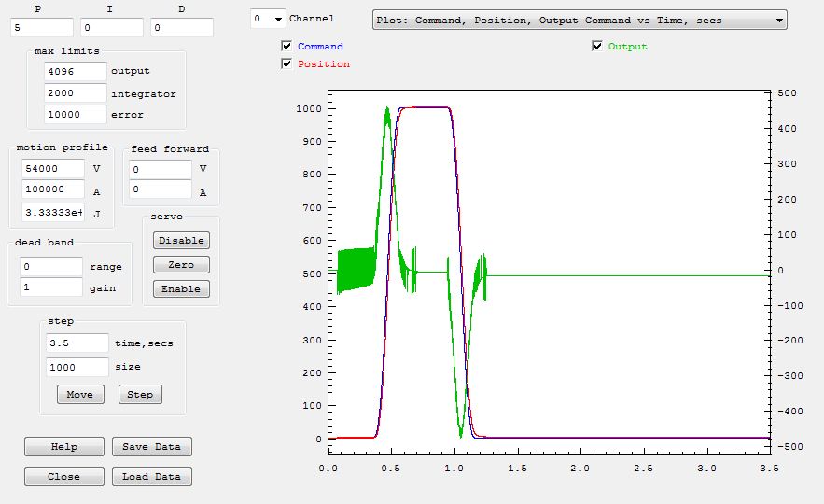Expand the Plot type dropdown

point(579,20)
